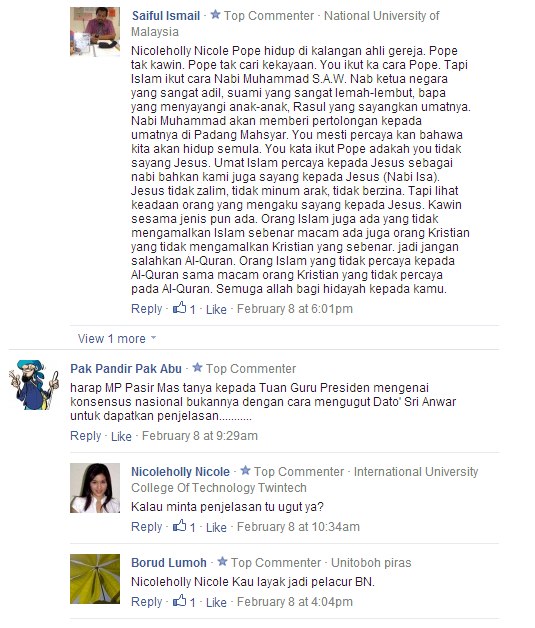Like Nicoleholly Nicole's comment

(216, 527)
